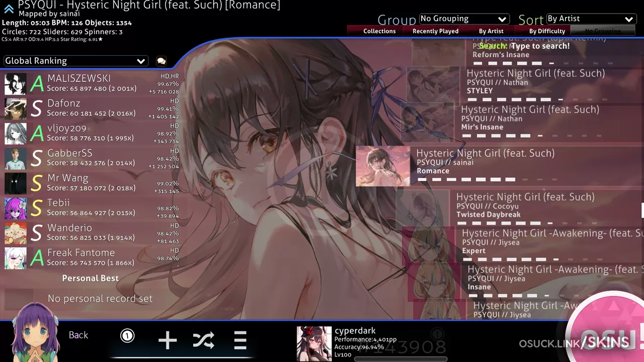Viewport: 644px width, 362px height.
Task: Switch to the Recently Played tab
Action: click(x=435, y=31)
